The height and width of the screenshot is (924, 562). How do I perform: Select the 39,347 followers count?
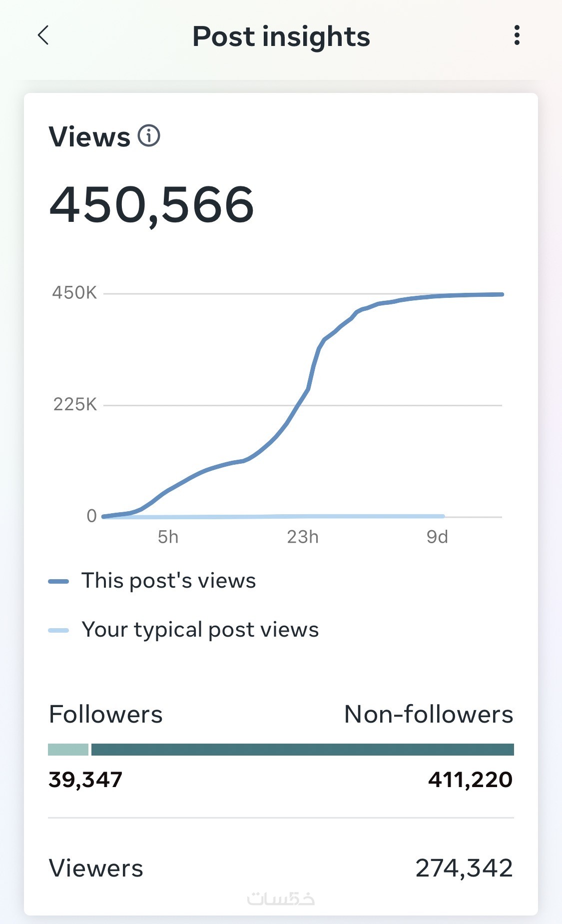click(85, 780)
